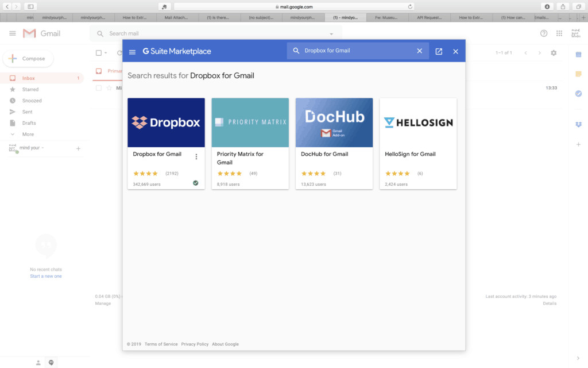Open the Keep notes side panel icon
Image resolution: width=588 pixels, height=368 pixels.
pyautogui.click(x=579, y=74)
